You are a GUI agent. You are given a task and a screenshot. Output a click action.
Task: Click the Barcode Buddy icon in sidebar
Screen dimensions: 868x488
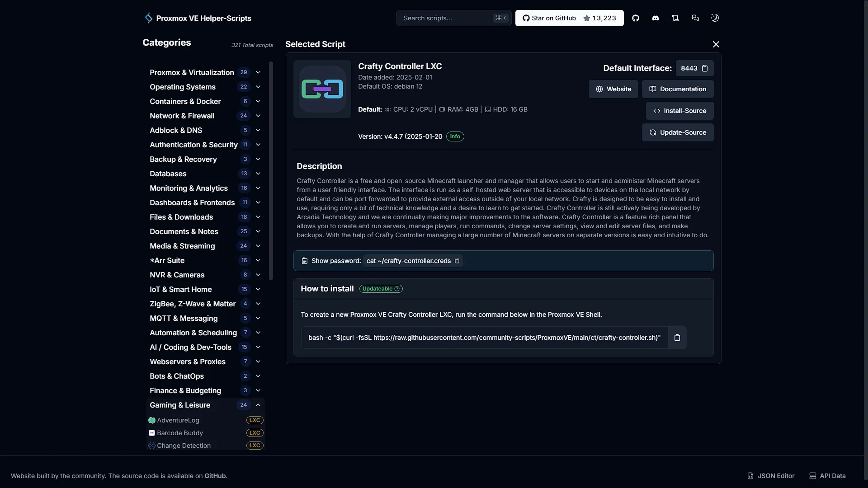pyautogui.click(x=152, y=433)
